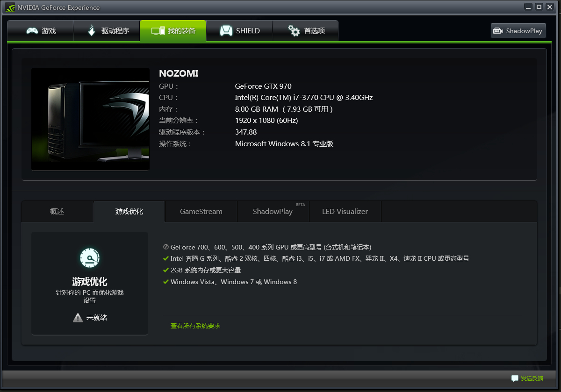Screen dimensions: 561x392
Task: Click the computer name NOZOMI
Action: pos(179,73)
